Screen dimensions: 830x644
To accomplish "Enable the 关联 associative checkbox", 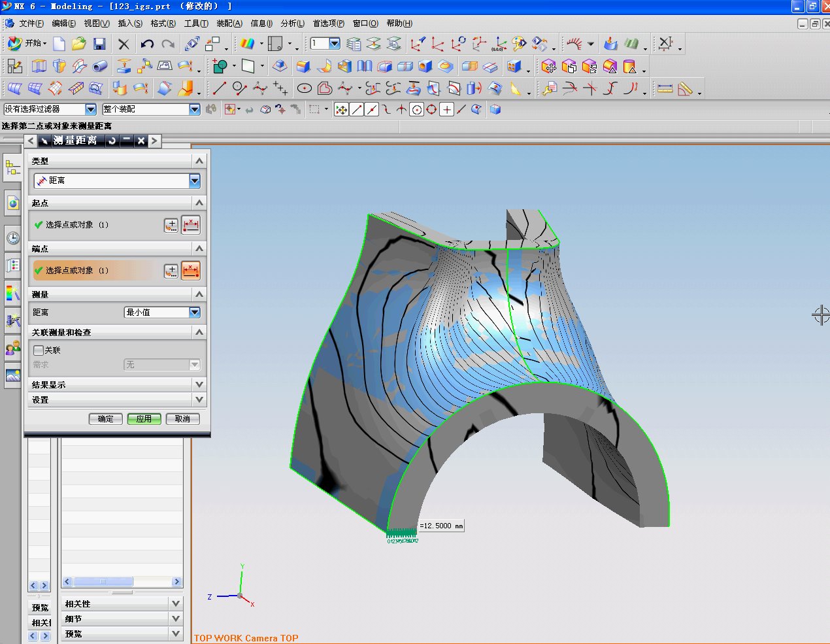I will pyautogui.click(x=39, y=350).
